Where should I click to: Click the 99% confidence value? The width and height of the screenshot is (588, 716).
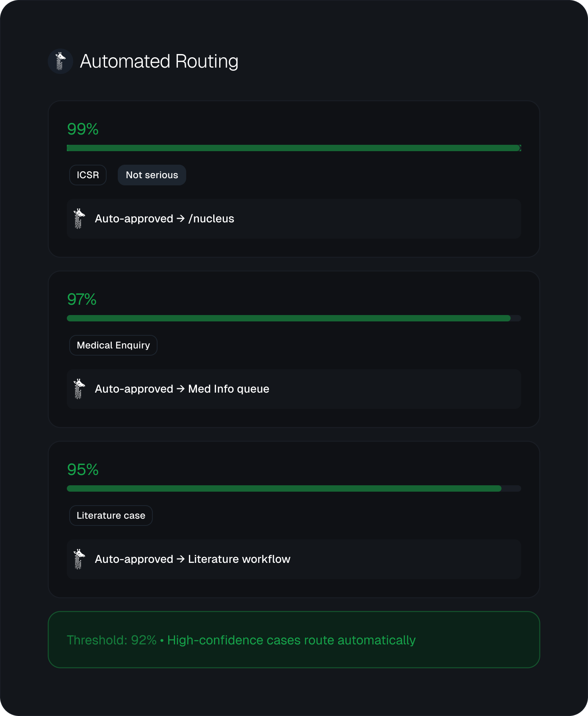tap(83, 129)
